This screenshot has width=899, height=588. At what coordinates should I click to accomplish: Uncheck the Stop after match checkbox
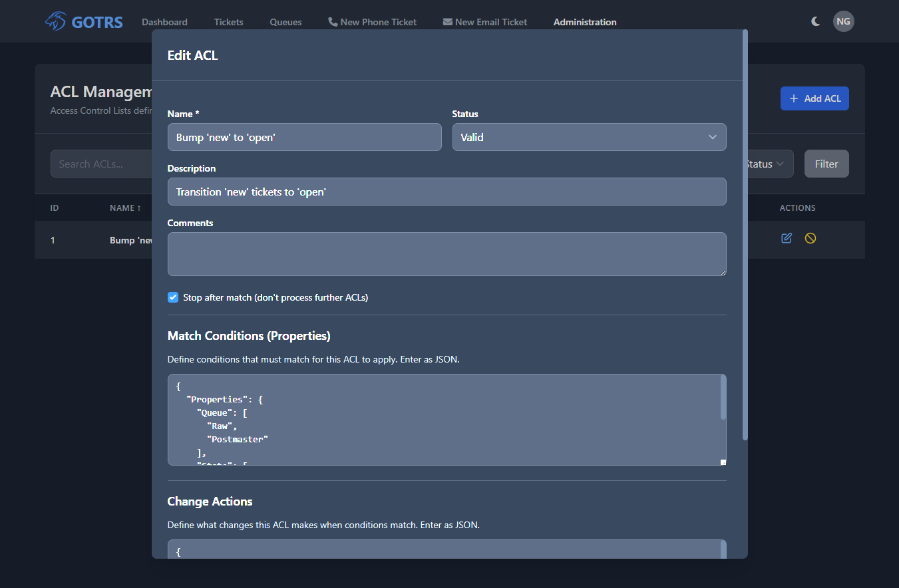[173, 297]
